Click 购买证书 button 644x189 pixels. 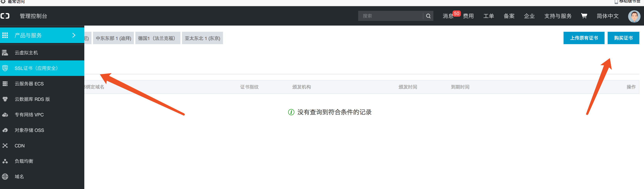coord(623,38)
